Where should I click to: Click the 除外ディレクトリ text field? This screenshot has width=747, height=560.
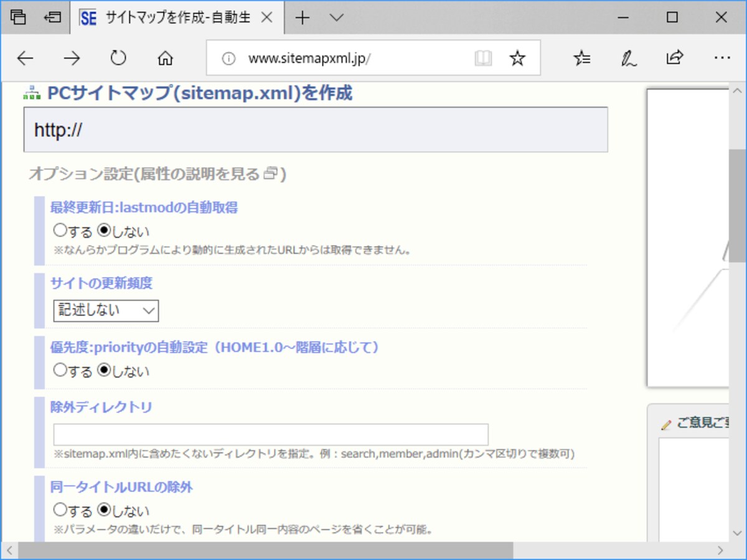coord(271,434)
